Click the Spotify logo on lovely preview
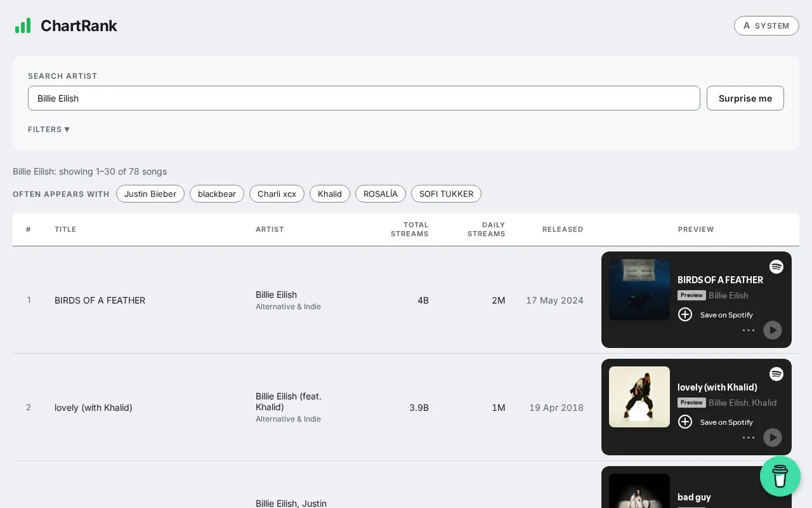The width and height of the screenshot is (812, 508). click(776, 374)
